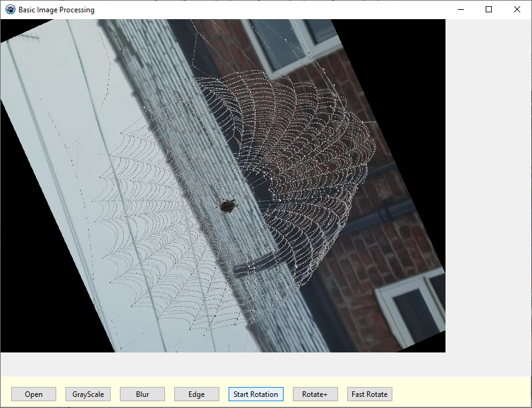Viewport: 532px width, 408px height.
Task: Minimize the Basic Image Processing window
Action: coord(461,9)
